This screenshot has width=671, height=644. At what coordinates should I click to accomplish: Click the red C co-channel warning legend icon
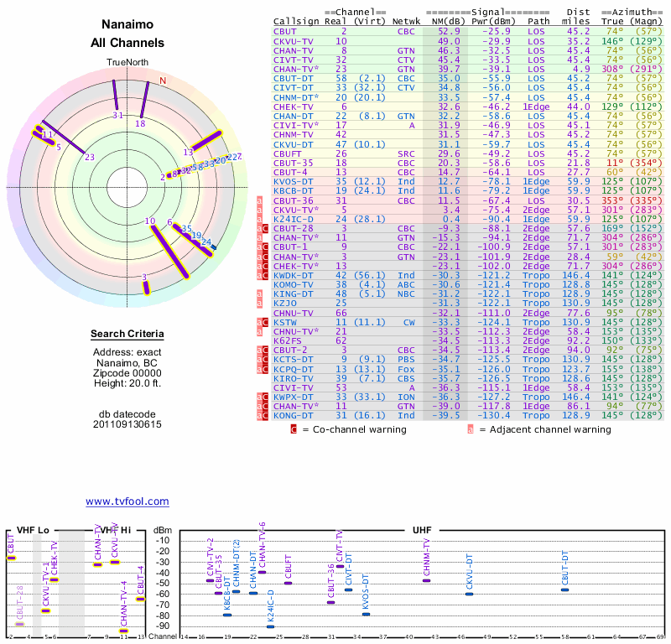pos(293,429)
